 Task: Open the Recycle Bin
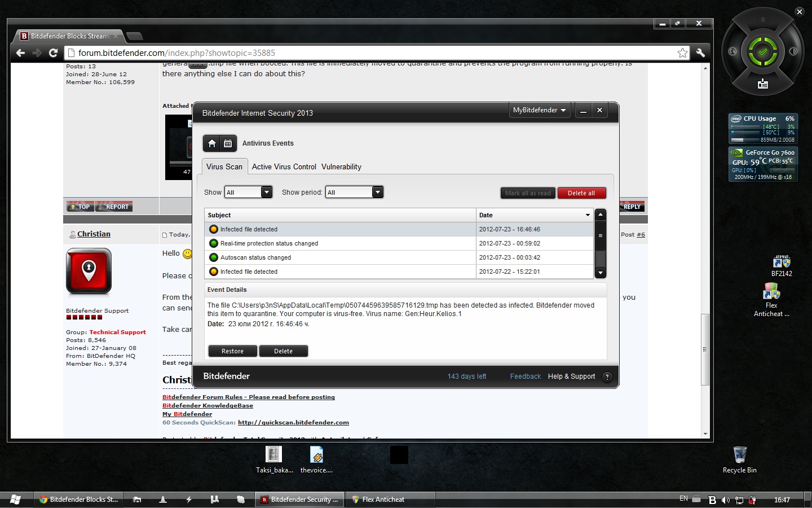tap(740, 459)
